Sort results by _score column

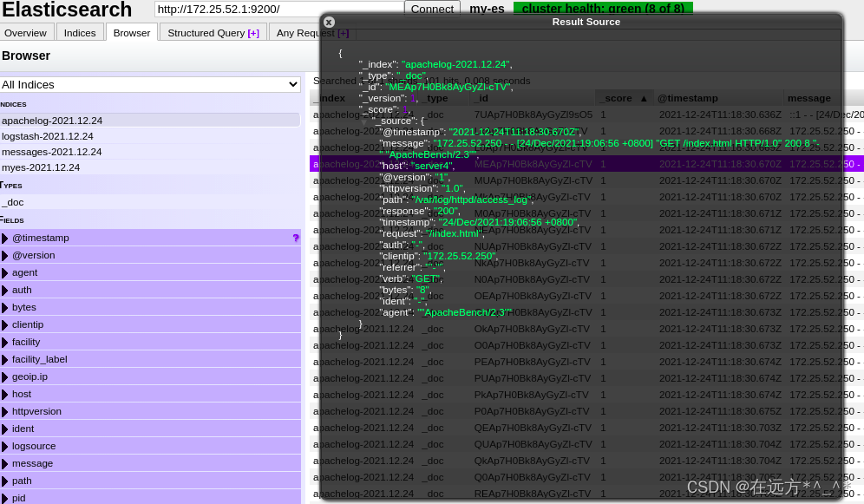tap(625, 98)
